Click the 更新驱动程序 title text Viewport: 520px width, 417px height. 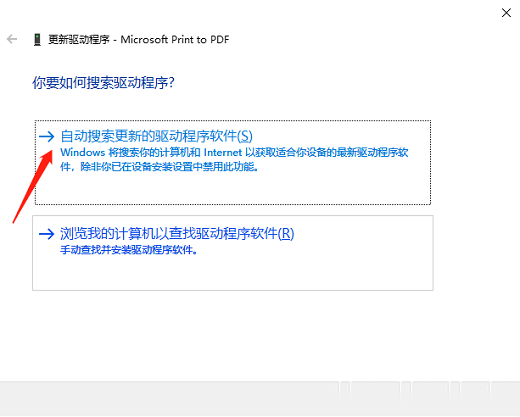(79, 40)
